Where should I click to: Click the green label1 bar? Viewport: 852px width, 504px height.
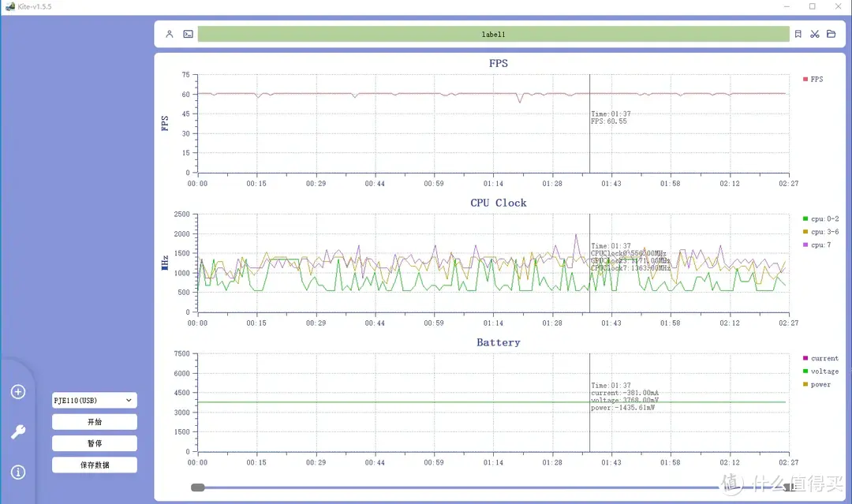[493, 35]
